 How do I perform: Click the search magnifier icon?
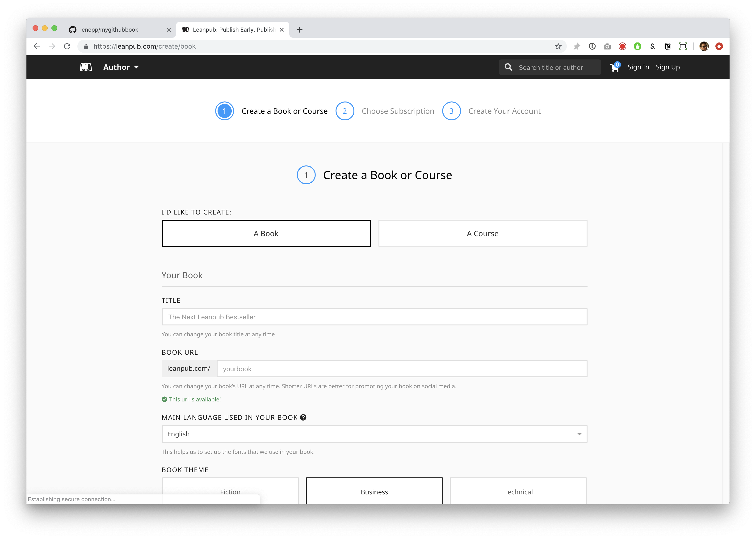tap(508, 67)
